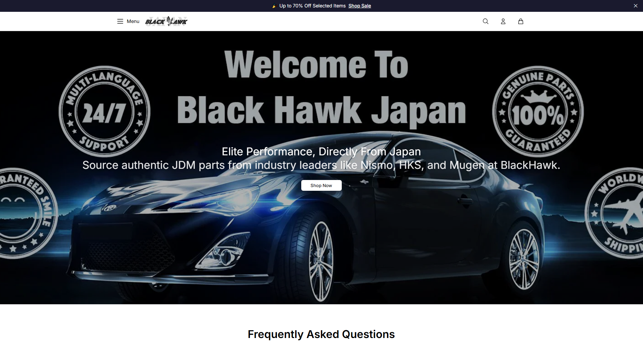The width and height of the screenshot is (643, 364).
Task: Click the Frequently Asked Questions heading
Action: pyautogui.click(x=321, y=334)
